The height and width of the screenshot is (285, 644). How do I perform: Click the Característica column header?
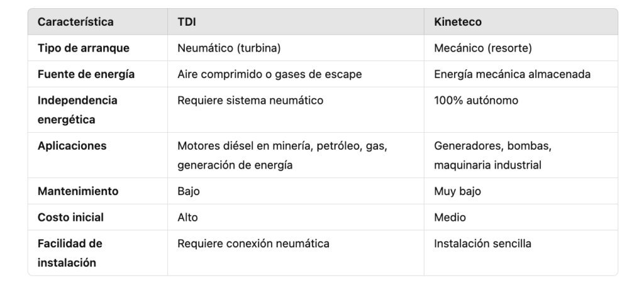[75, 22]
